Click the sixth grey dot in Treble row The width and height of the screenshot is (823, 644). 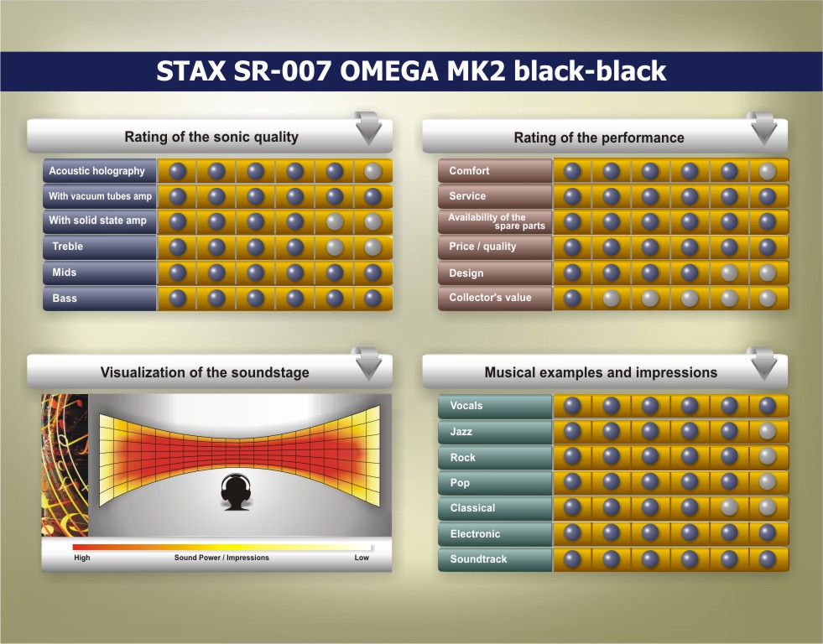pos(372,247)
